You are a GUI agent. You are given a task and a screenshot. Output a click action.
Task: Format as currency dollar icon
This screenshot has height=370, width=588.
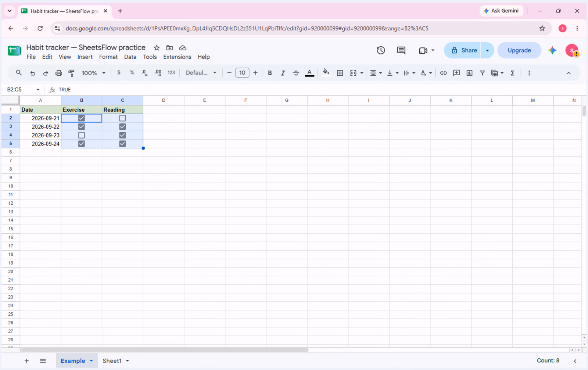tap(119, 73)
